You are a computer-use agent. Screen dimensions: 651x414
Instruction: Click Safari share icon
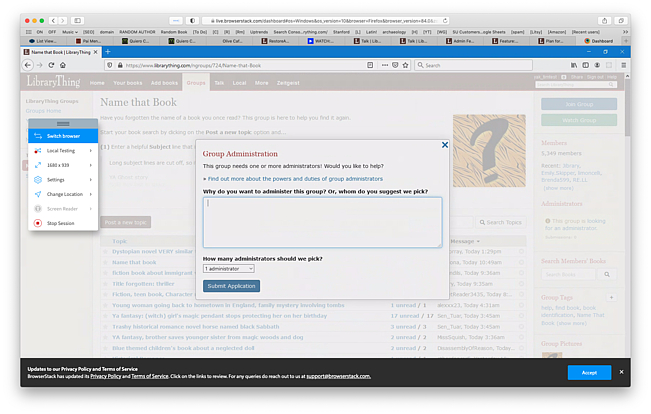pos(604,20)
